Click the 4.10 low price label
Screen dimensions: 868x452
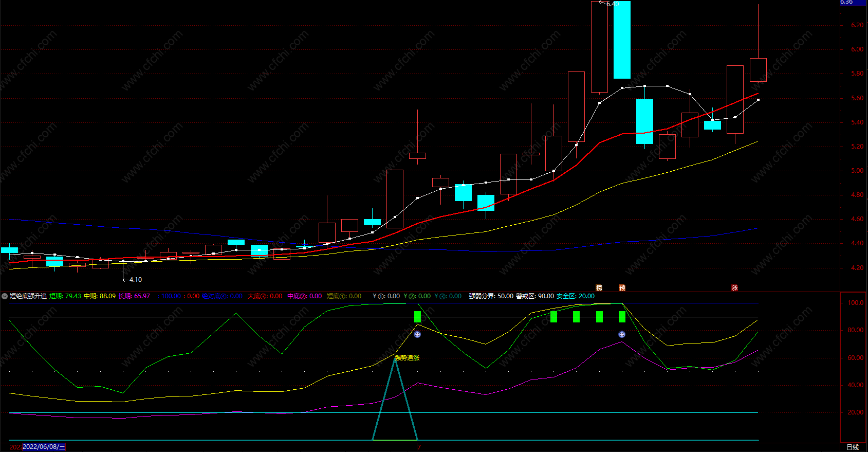pyautogui.click(x=136, y=280)
